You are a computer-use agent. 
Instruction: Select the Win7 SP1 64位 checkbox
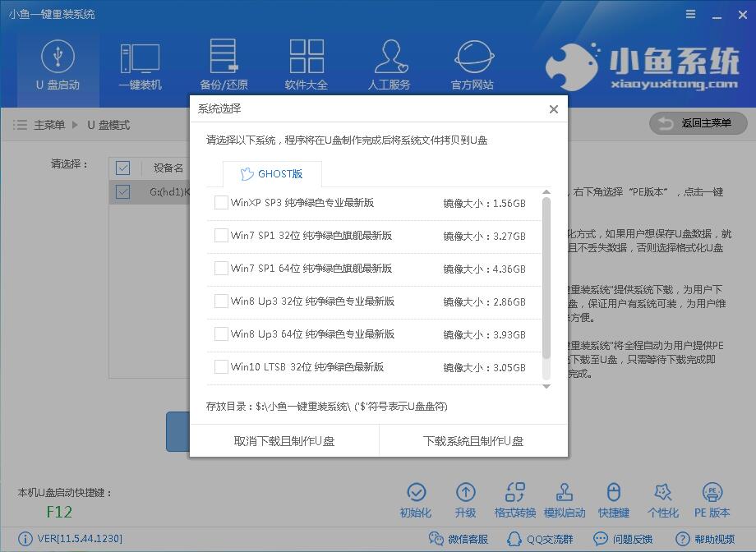point(220,269)
